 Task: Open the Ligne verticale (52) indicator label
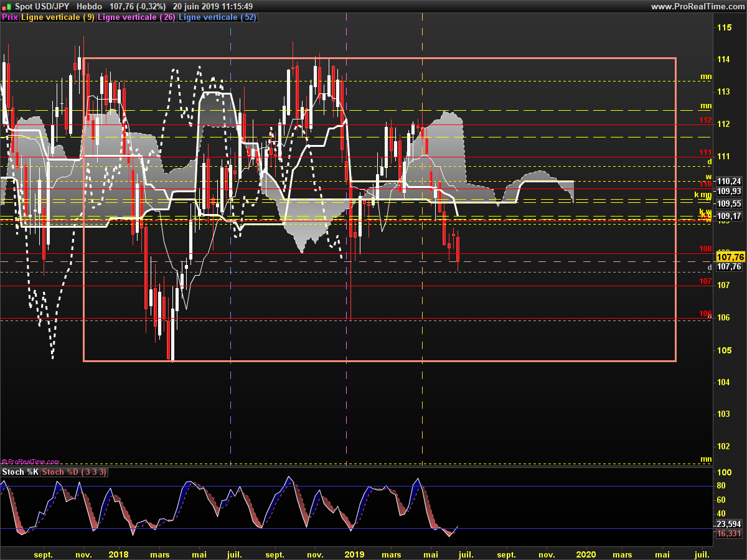coord(217,17)
